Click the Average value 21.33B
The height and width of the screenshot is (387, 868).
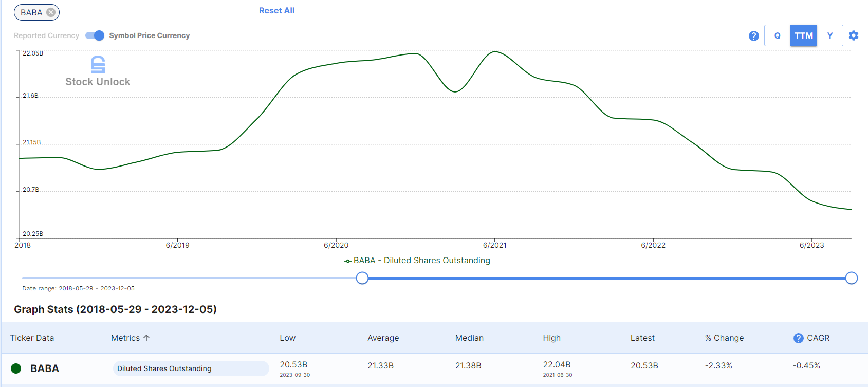point(380,365)
